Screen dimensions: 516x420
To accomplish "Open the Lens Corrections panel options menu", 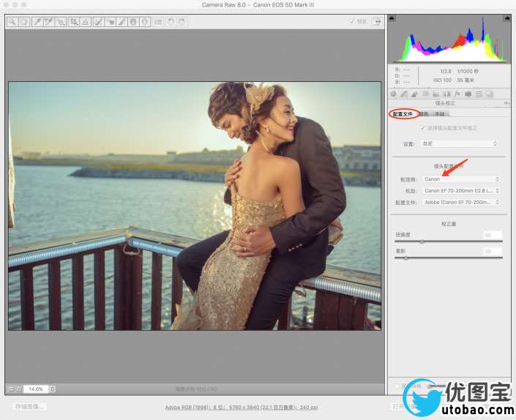I will click(x=506, y=103).
